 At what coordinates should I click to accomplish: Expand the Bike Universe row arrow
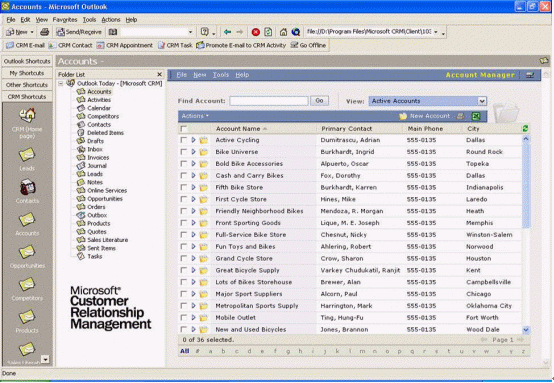pos(193,152)
